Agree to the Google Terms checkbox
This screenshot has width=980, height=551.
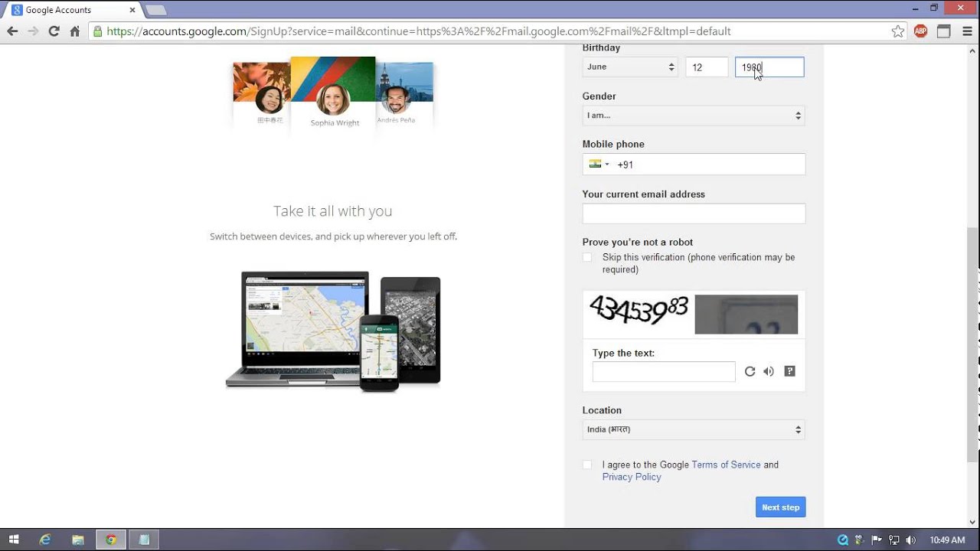587,465
